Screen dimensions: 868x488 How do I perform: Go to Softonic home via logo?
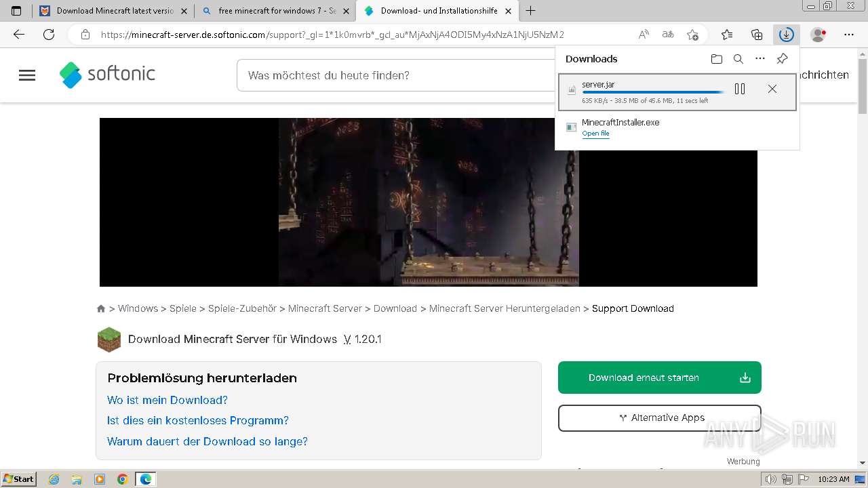(x=107, y=75)
